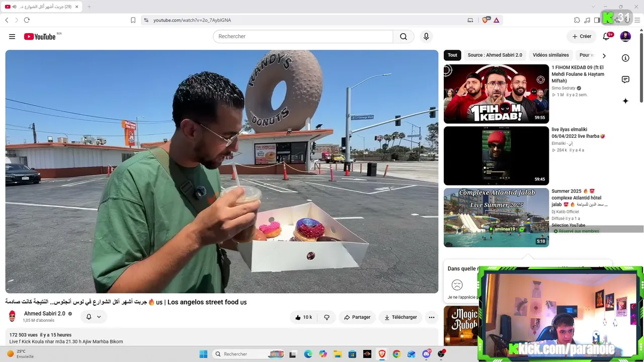This screenshot has height=362, width=644.
Task: Click the browser address bar URL
Action: click(192, 20)
